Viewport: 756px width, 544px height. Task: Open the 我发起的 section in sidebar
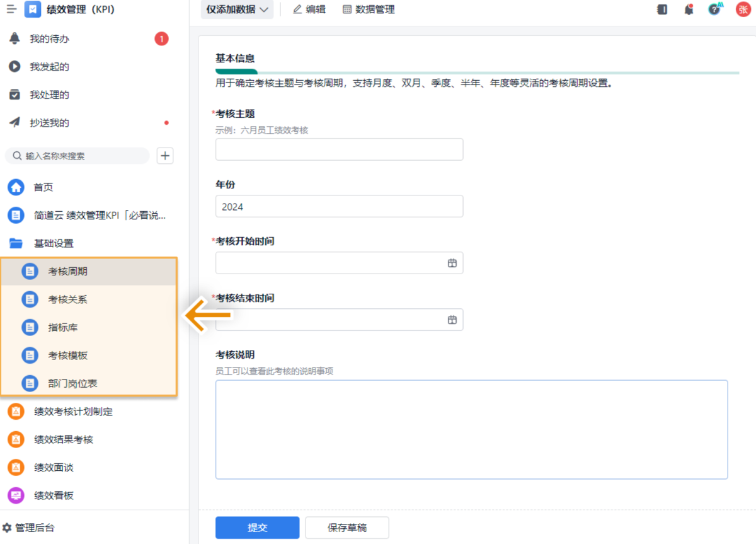pyautogui.click(x=47, y=66)
